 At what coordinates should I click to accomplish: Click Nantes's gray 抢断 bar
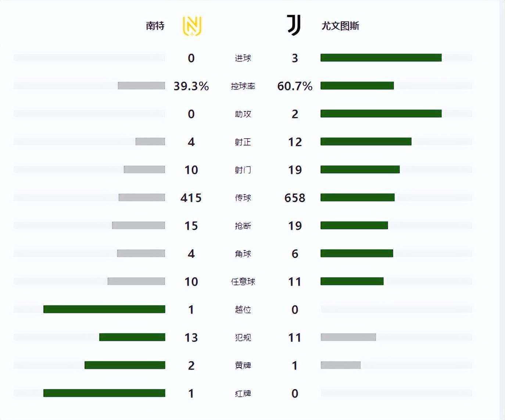coord(138,225)
